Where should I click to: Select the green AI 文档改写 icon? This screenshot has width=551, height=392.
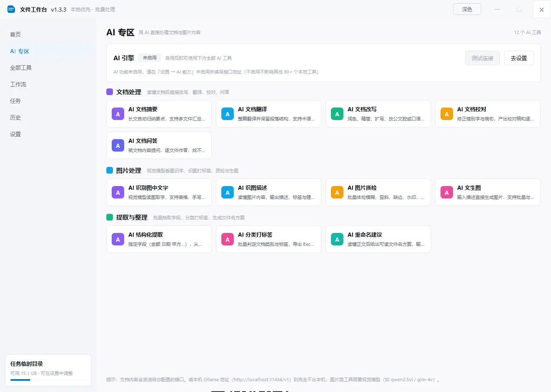pyautogui.click(x=337, y=114)
